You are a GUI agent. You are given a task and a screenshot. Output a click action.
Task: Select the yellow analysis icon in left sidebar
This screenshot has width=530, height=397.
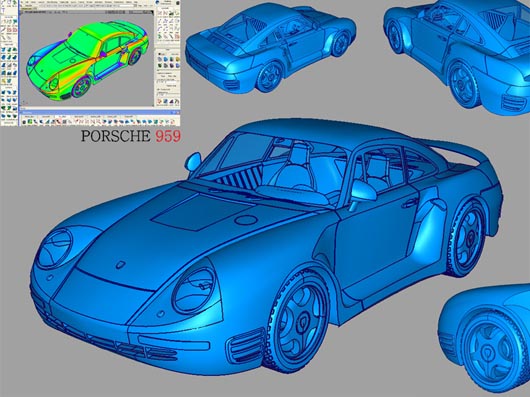[4, 80]
